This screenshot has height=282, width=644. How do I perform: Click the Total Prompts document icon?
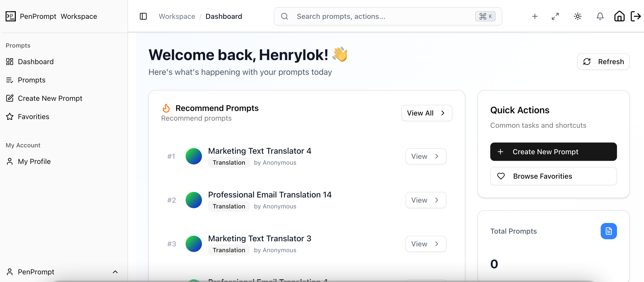coord(609,231)
